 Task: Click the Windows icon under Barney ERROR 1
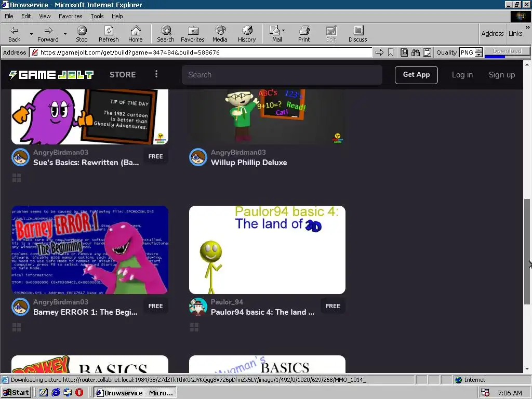coord(17,327)
